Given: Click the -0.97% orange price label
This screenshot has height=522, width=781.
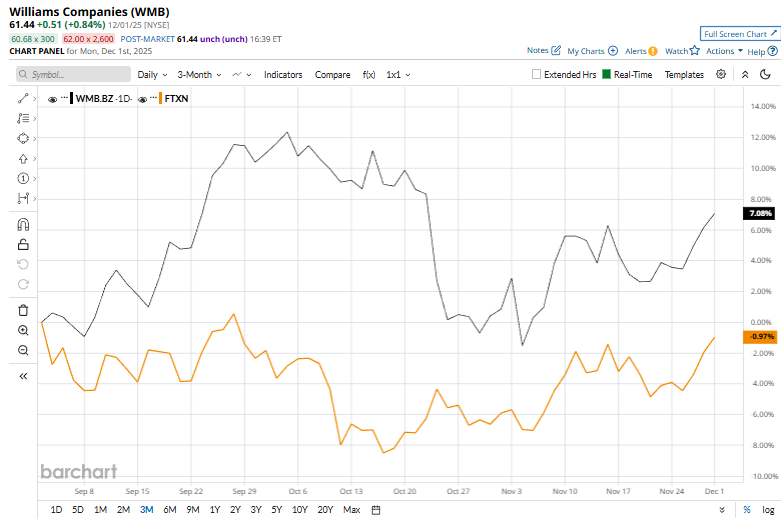Looking at the screenshot, I should point(760,337).
